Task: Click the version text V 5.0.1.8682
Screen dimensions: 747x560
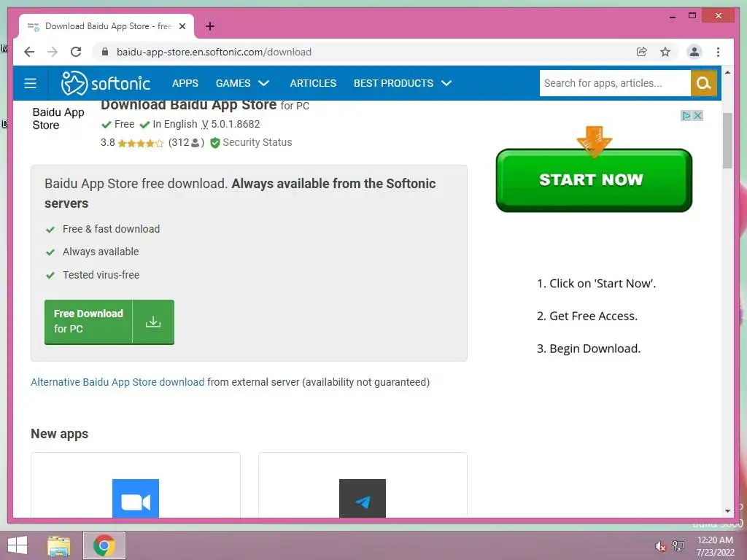Action: pos(231,124)
